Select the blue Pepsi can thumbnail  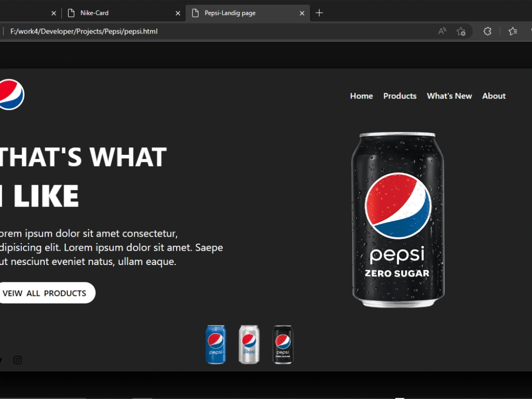pos(215,344)
